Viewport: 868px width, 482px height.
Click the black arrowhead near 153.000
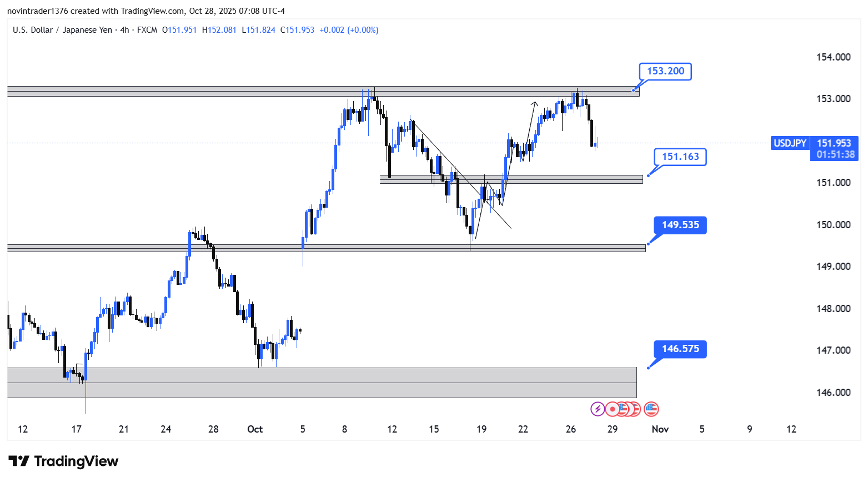[x=535, y=103]
